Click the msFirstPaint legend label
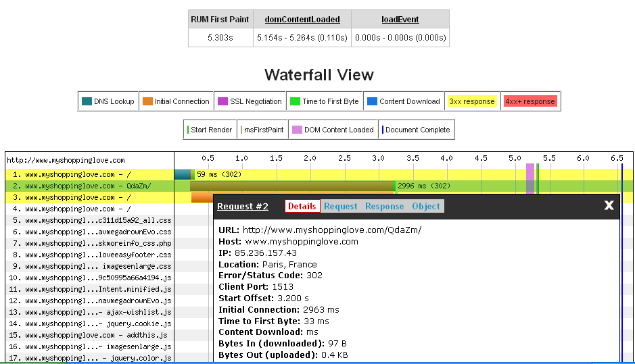This screenshot has width=635, height=364. [x=264, y=130]
